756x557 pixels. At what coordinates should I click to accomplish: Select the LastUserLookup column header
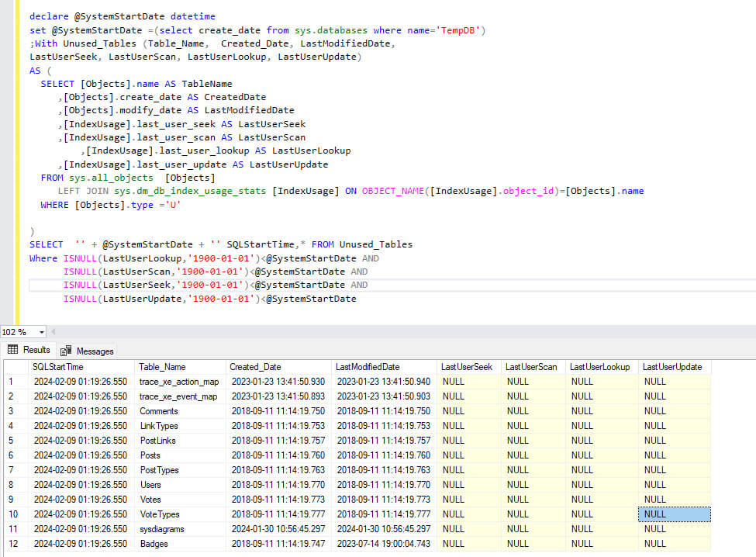pyautogui.click(x=599, y=367)
